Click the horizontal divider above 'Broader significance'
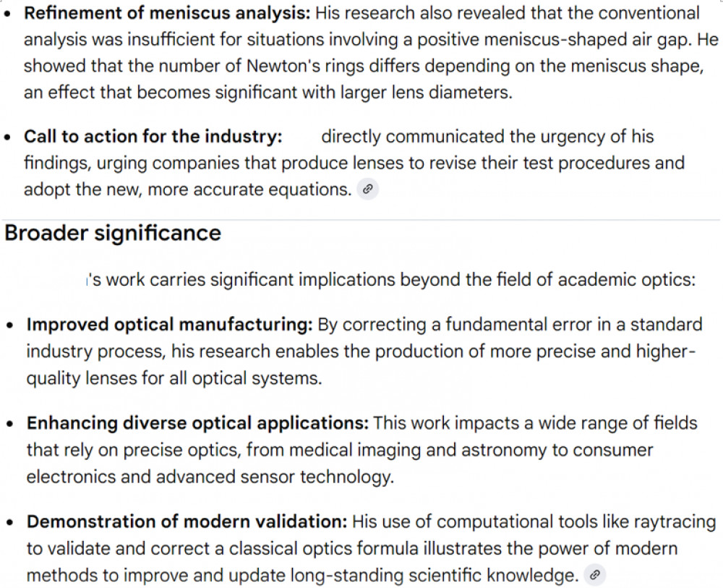The image size is (723, 588). [x=361, y=220]
